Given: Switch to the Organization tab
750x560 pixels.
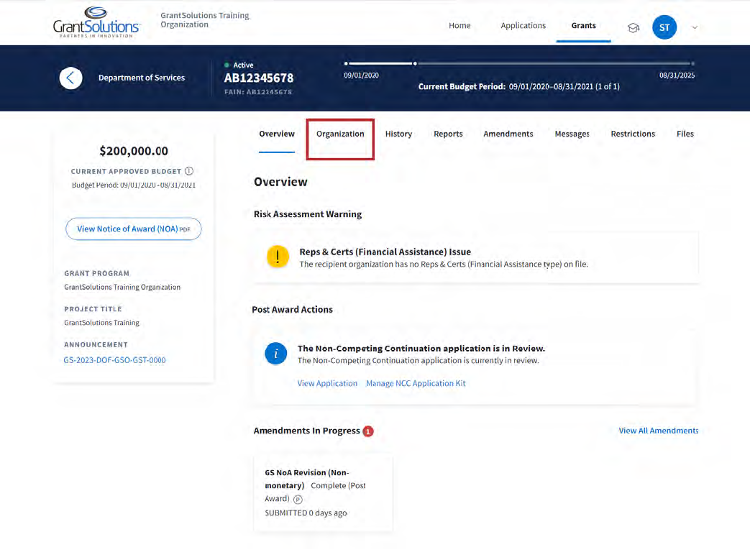Looking at the screenshot, I should point(340,134).
